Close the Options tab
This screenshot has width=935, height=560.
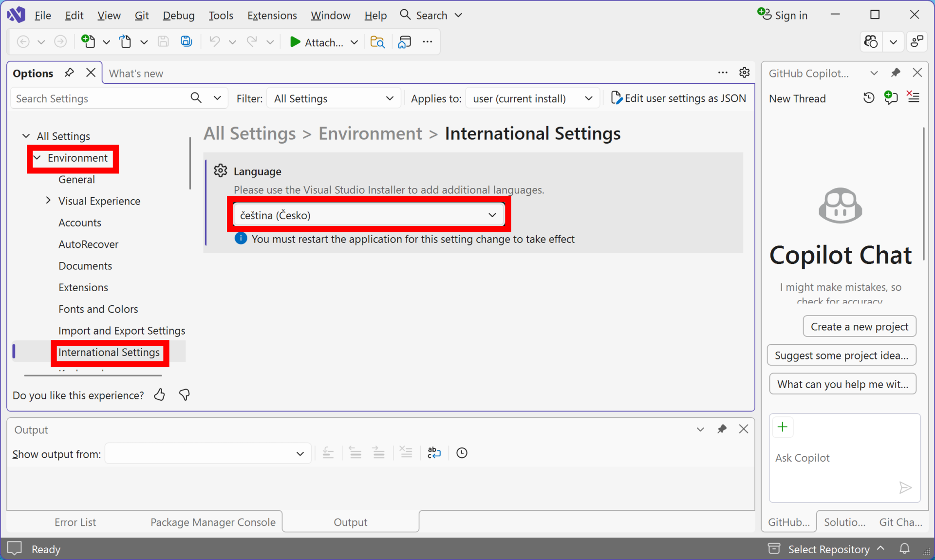(x=91, y=73)
